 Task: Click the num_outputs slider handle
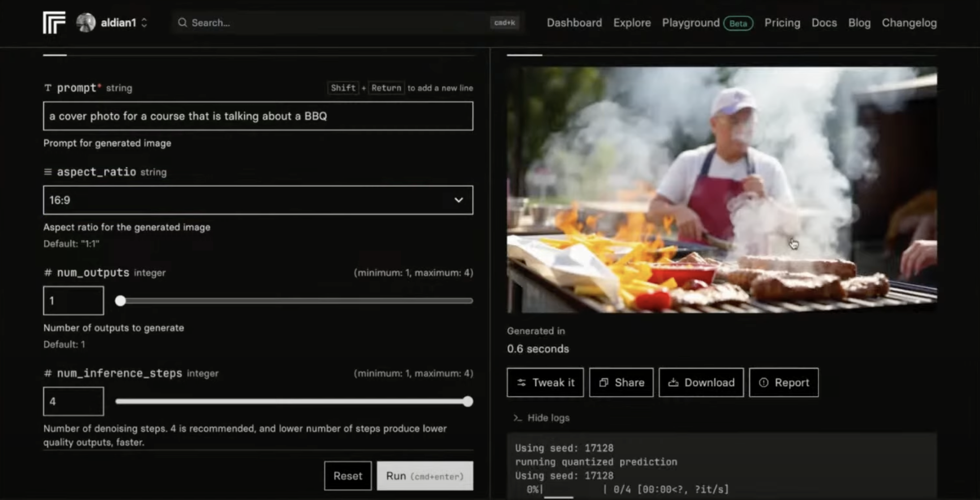tap(120, 301)
